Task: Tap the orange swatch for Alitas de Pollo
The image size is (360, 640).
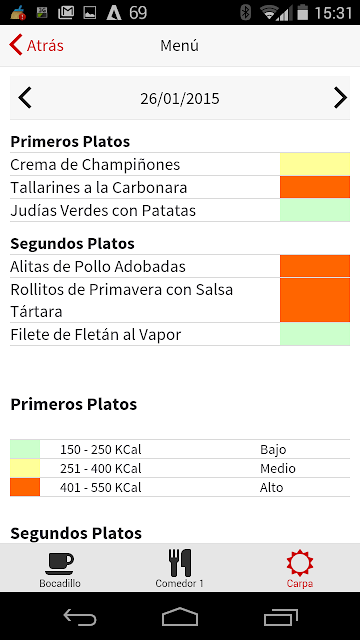Action: click(315, 266)
